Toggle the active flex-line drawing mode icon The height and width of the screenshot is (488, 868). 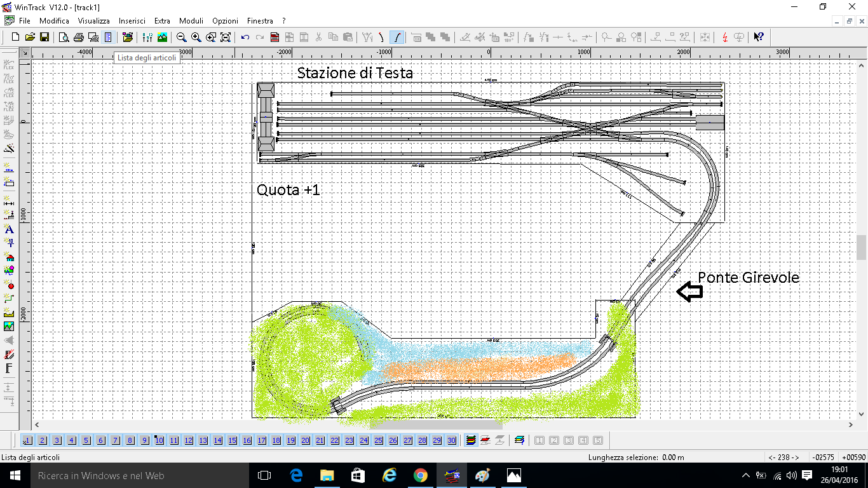(x=397, y=37)
